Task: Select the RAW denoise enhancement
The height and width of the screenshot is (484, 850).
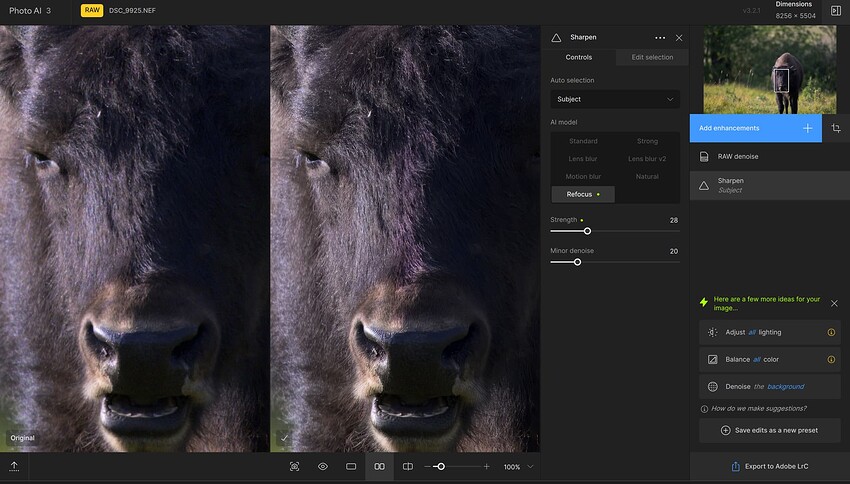Action: (770, 157)
